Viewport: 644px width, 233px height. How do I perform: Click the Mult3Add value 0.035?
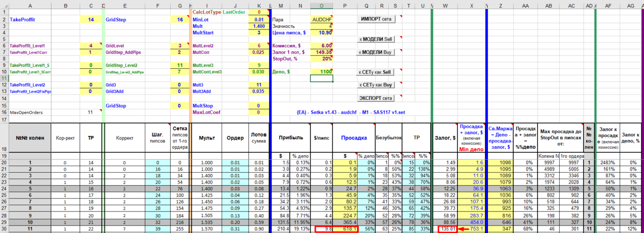[x=259, y=91]
